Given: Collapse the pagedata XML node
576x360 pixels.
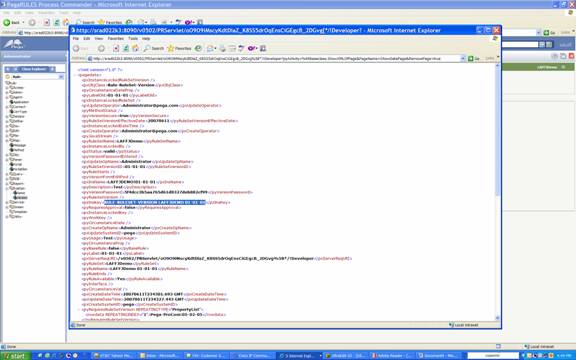Looking at the screenshot, I should point(76,75).
